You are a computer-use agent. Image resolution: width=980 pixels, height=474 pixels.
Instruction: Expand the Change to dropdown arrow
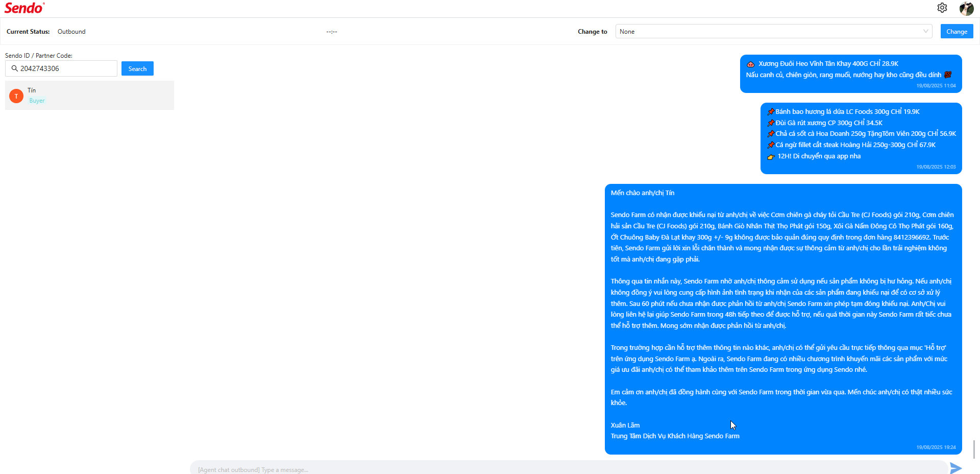coord(925,31)
